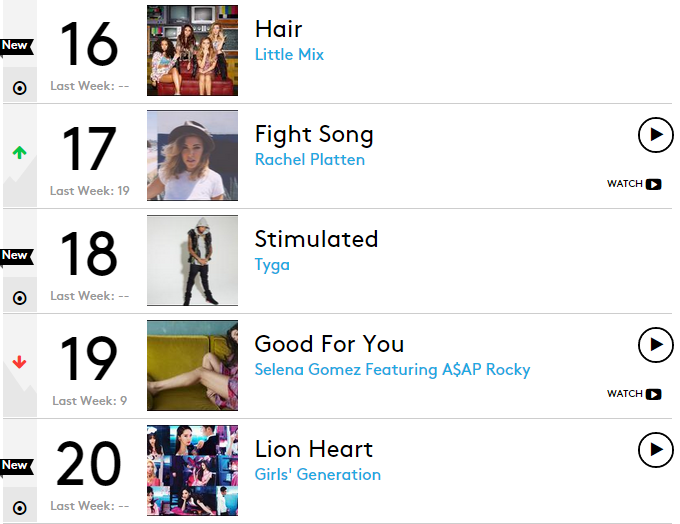Image resolution: width=680 pixels, height=524 pixels.
Task: Click the Lion Heart cover image
Action: pyautogui.click(x=192, y=470)
